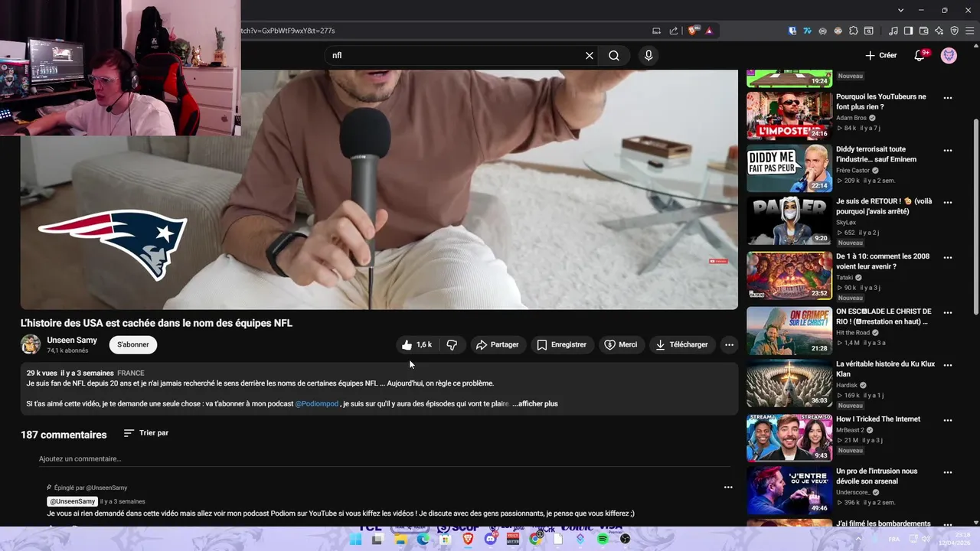
Task: Open the @Podiompod link in description
Action: [316, 404]
